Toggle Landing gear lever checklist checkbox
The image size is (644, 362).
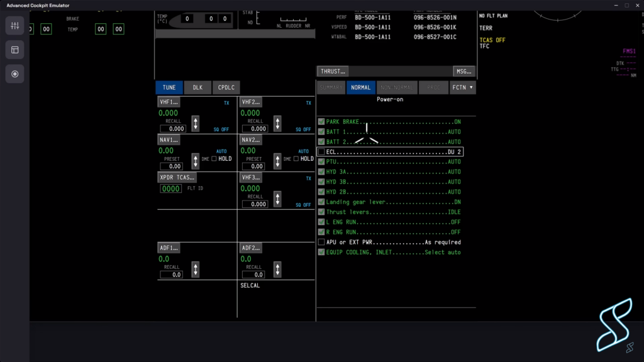click(321, 202)
